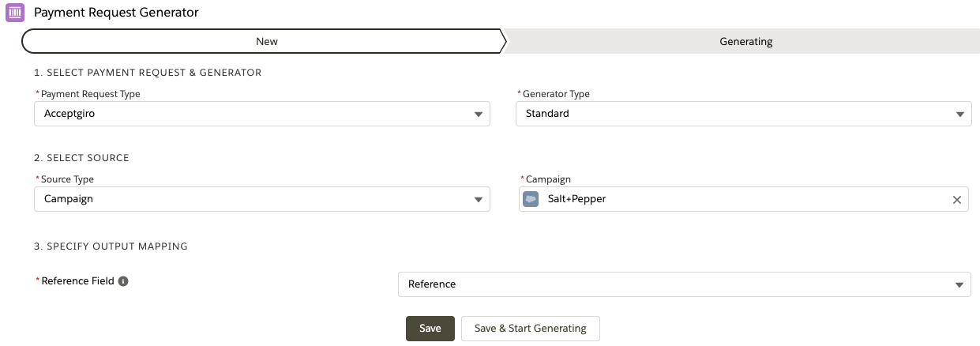Viewport: 980px width, 346px height.
Task: Click the Payment Request Generator page title
Action: (x=116, y=13)
